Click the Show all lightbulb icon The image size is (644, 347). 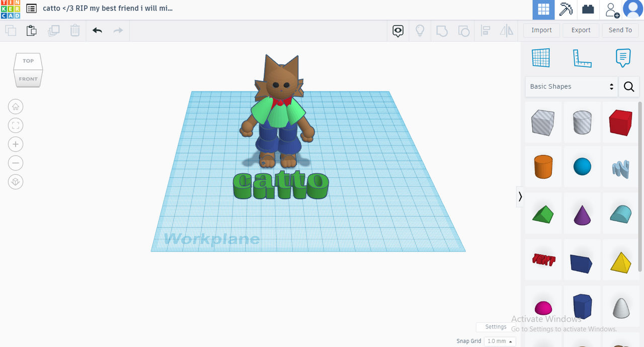coord(420,31)
